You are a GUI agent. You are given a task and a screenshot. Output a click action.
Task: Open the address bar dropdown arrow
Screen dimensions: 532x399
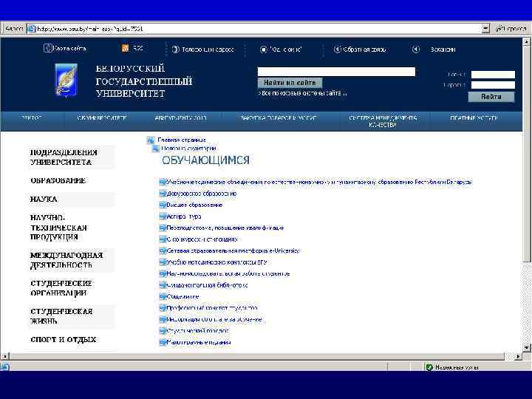pyautogui.click(x=486, y=29)
